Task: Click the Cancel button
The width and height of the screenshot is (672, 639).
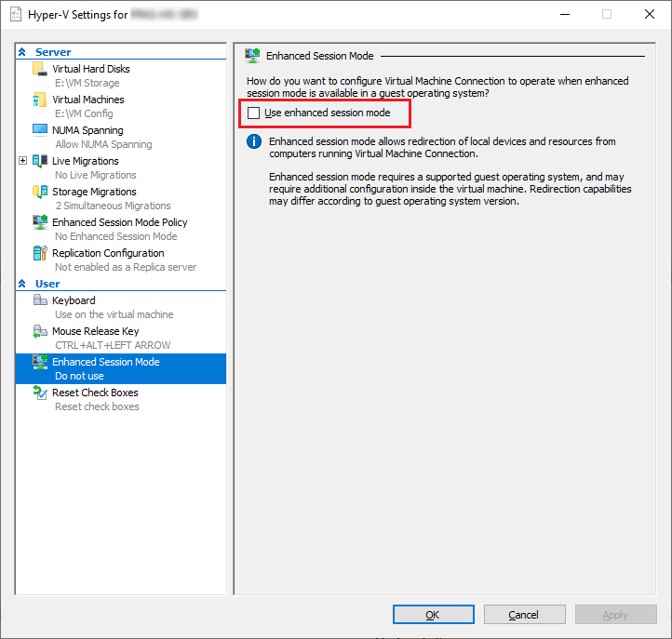Action: point(525,615)
